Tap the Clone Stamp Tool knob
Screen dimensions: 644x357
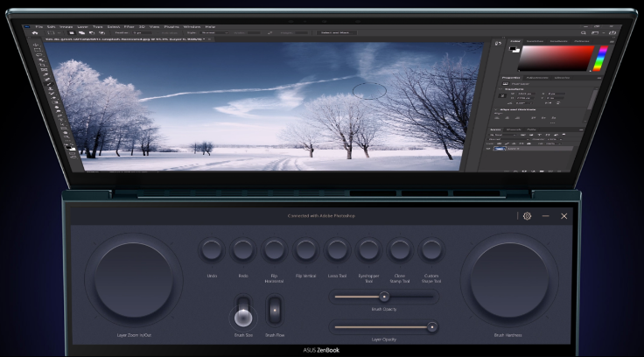pyautogui.click(x=400, y=249)
